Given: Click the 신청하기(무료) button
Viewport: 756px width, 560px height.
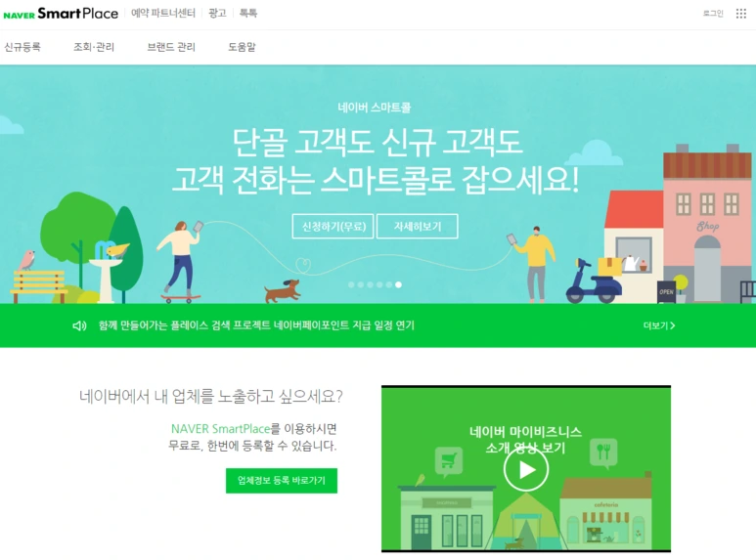Looking at the screenshot, I should tap(334, 226).
